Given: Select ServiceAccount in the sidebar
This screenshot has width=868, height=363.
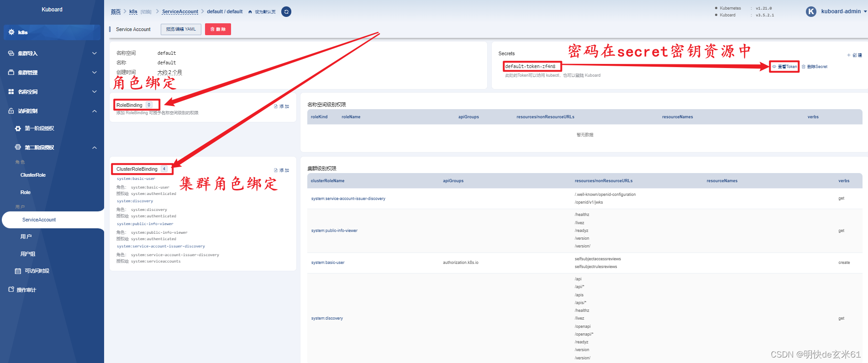Looking at the screenshot, I should coord(39,220).
